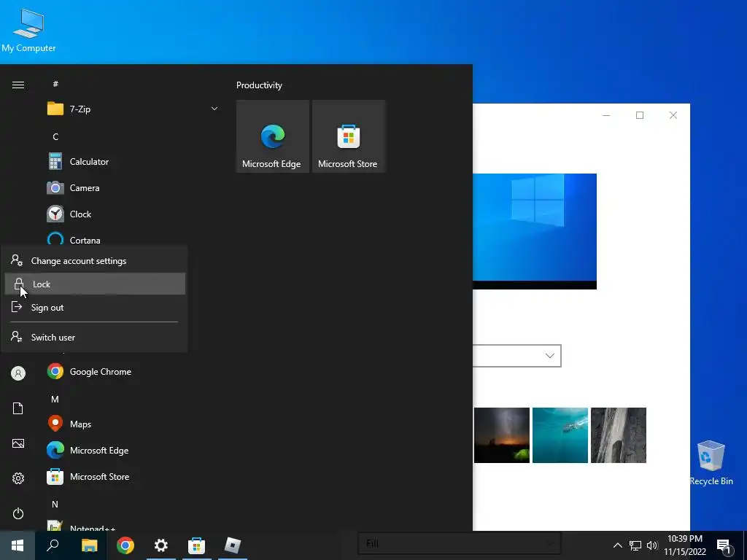Open Settings gear in Start sidebar
747x560 pixels.
[x=18, y=478]
